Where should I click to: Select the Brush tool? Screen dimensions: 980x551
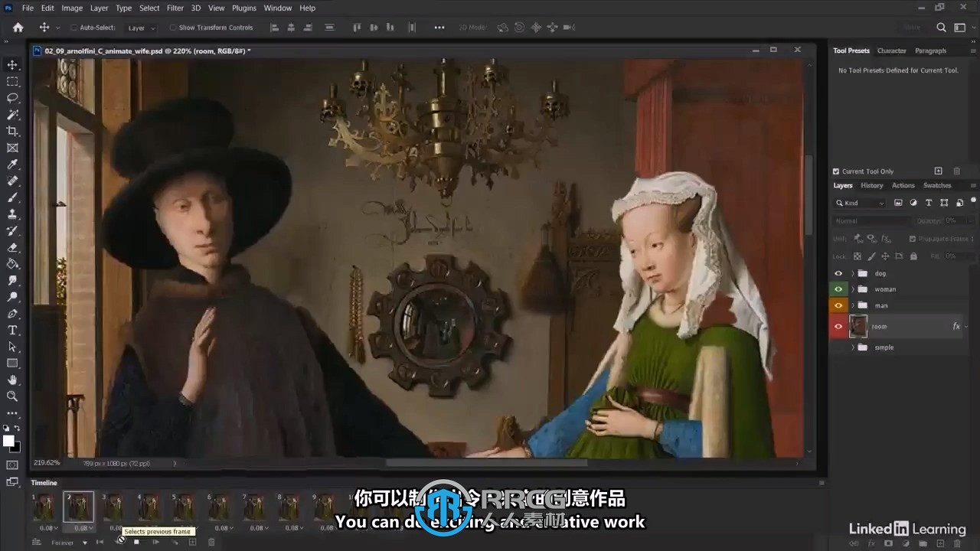tap(12, 197)
